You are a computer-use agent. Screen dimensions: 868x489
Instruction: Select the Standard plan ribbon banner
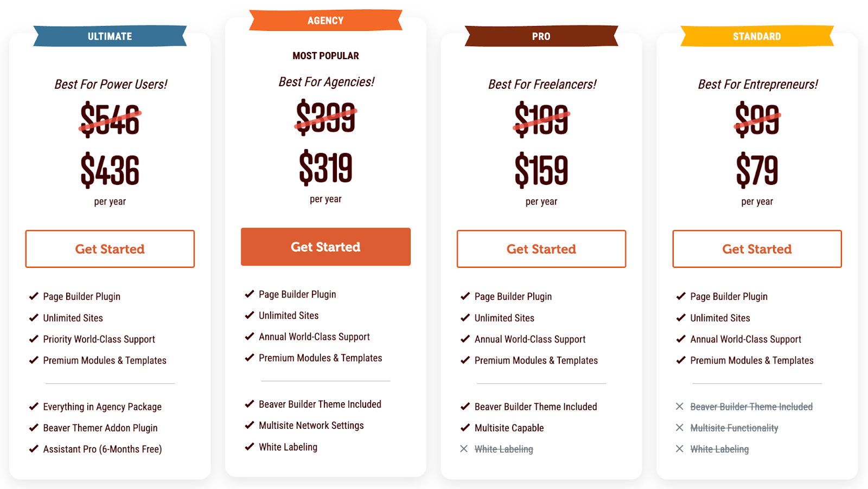pos(757,36)
